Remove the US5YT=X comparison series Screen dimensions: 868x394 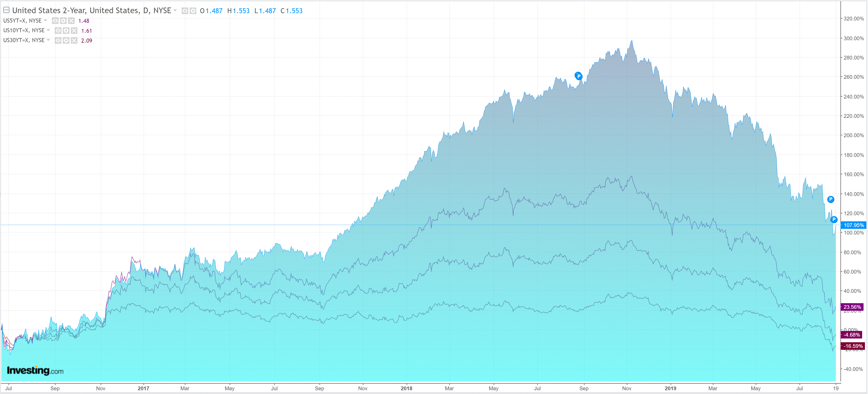pyautogui.click(x=71, y=21)
